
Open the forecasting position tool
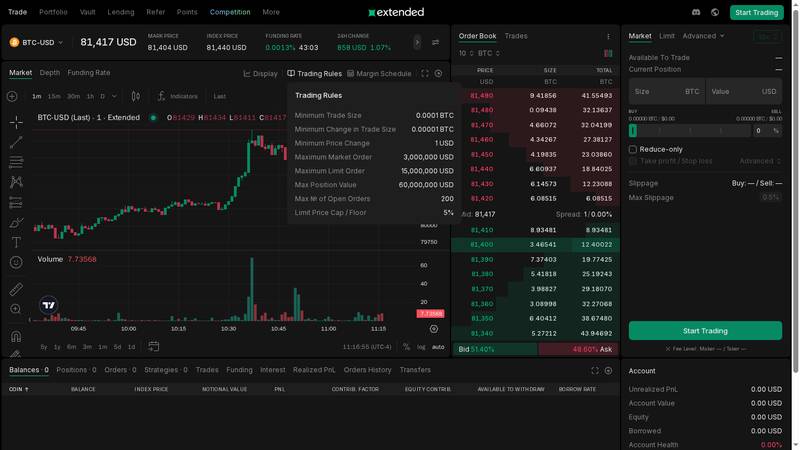[16, 203]
